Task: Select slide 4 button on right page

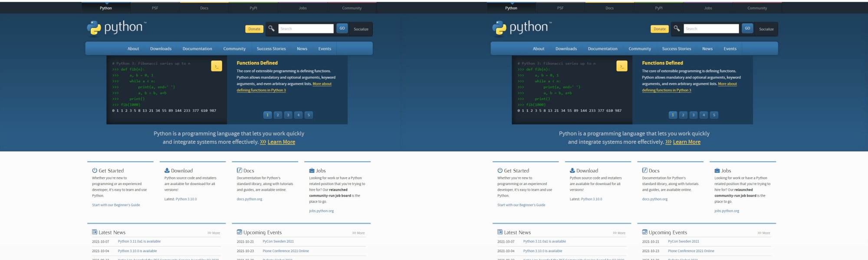Action: point(704,115)
